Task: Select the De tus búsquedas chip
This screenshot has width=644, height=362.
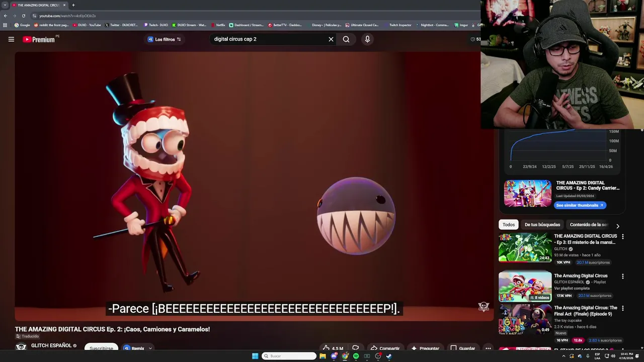Action: click(x=542, y=225)
